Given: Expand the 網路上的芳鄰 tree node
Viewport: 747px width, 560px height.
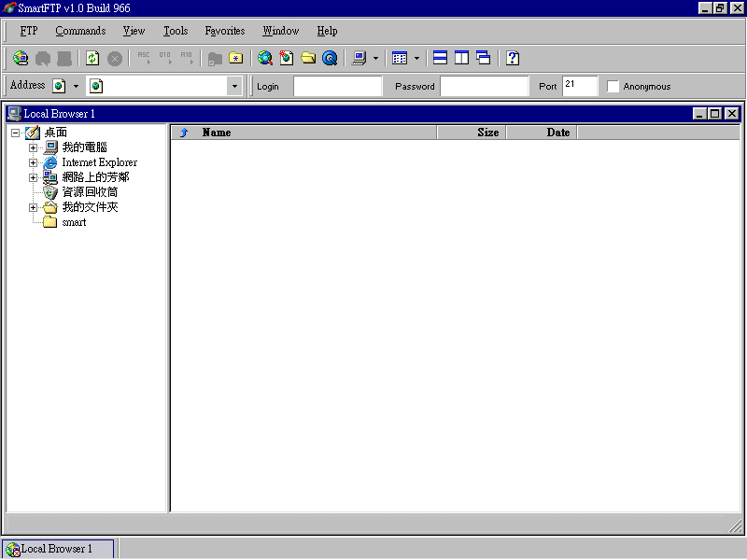Looking at the screenshot, I should 33,177.
